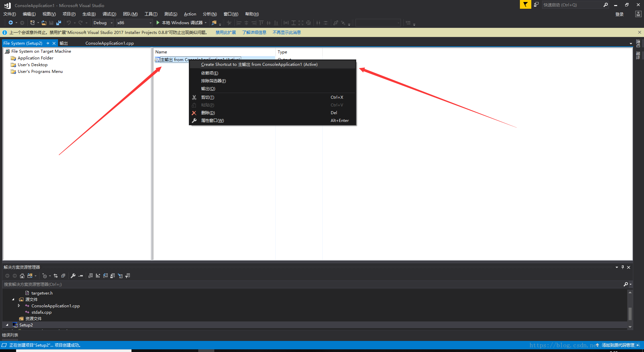Switch to the ConsoleApplication1.cpp tab
Image resolution: width=644 pixels, height=352 pixels.
pyautogui.click(x=110, y=43)
